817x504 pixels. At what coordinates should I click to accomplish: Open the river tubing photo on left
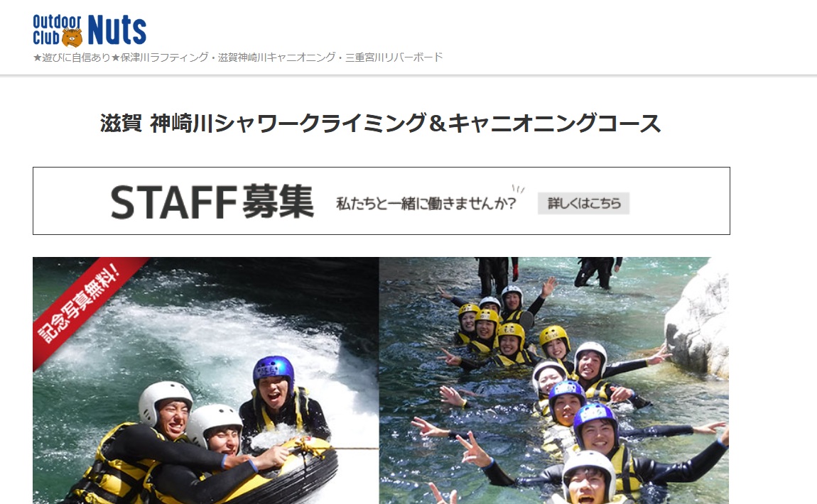[x=206, y=380]
